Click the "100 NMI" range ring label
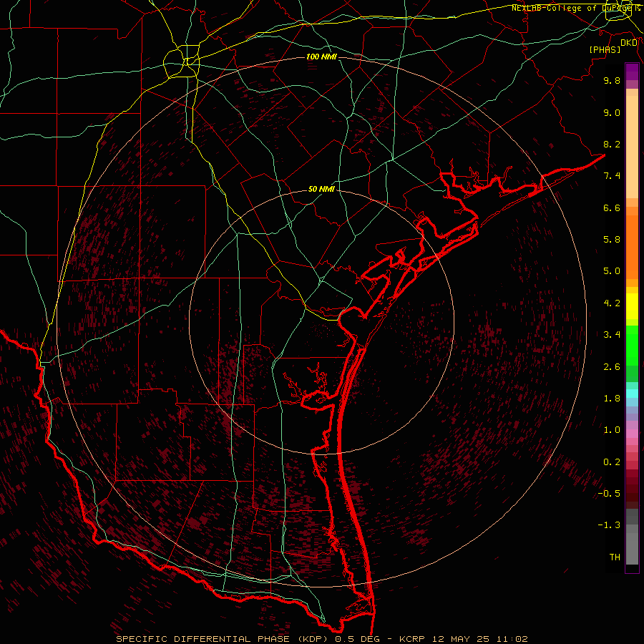 tap(321, 57)
